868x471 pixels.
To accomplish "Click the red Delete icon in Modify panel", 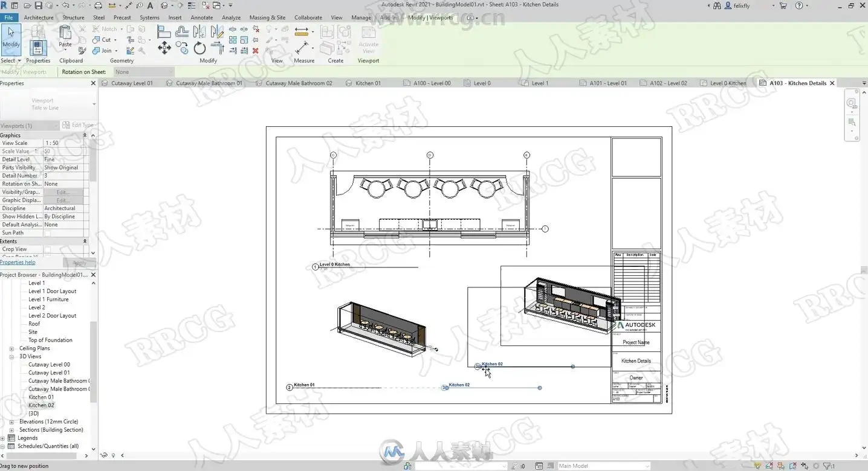I will tap(256, 51).
